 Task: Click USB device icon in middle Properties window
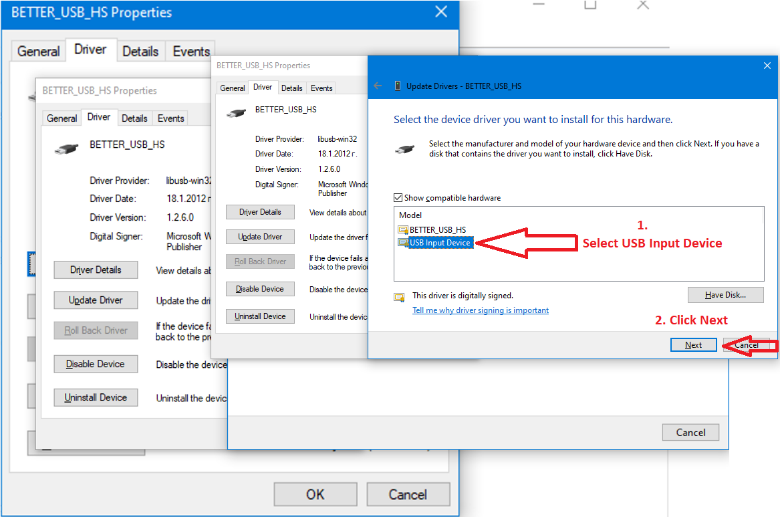click(236, 113)
